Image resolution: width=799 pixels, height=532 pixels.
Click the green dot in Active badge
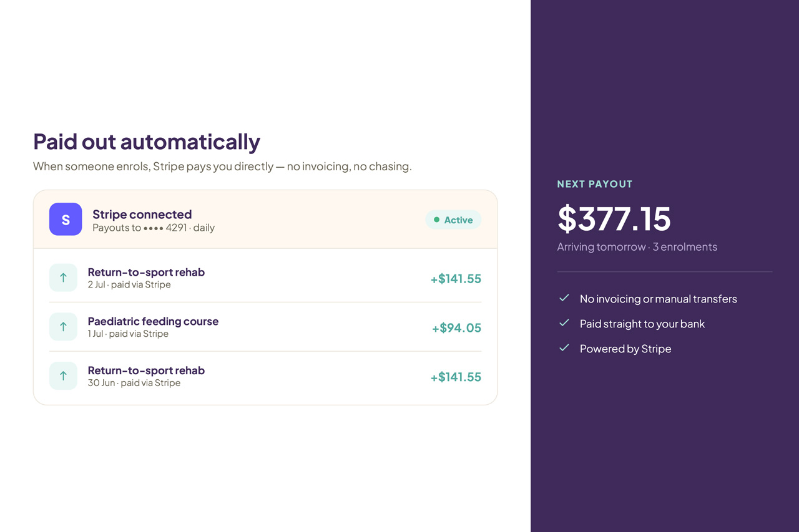(436, 220)
